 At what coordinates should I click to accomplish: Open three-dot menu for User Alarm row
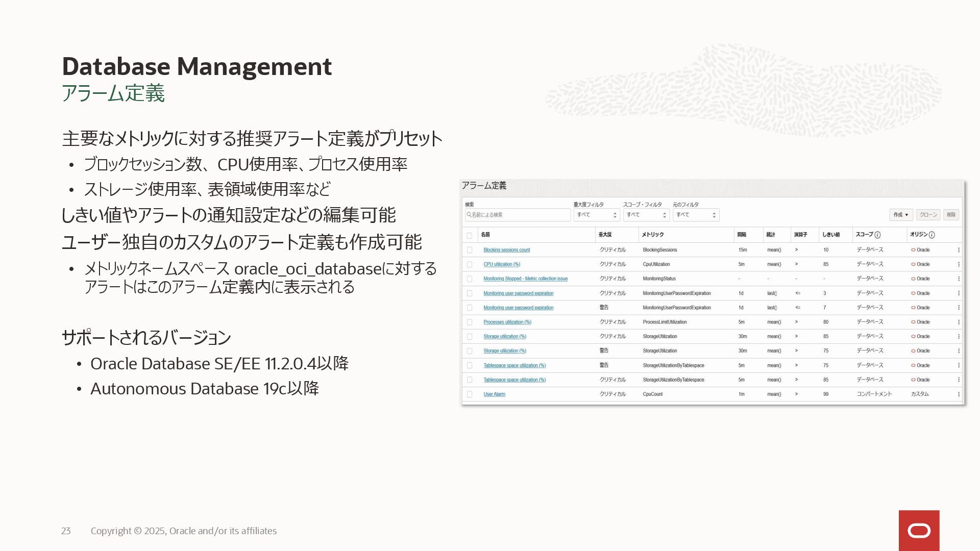tap(959, 394)
